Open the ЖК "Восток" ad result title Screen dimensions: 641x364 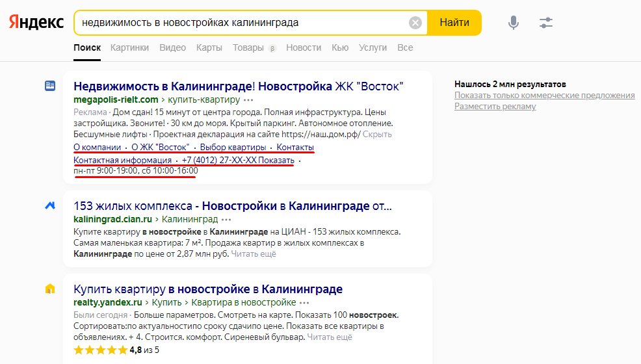[239, 86]
